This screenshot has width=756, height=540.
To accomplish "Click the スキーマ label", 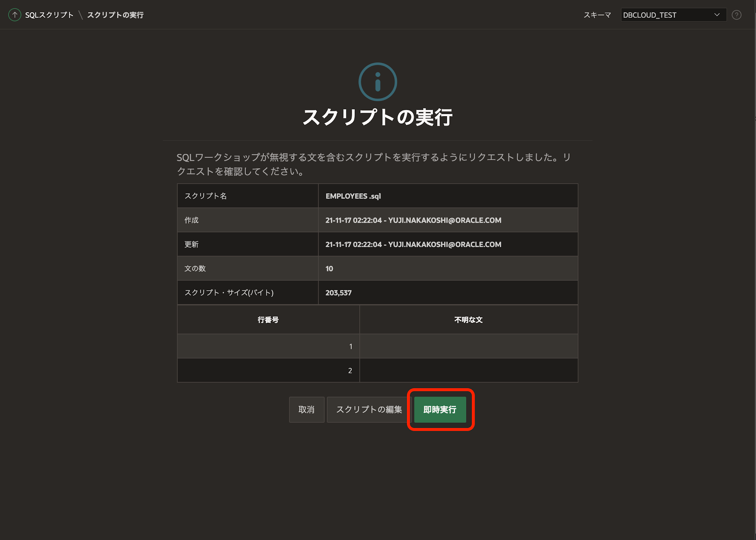I will coord(597,15).
